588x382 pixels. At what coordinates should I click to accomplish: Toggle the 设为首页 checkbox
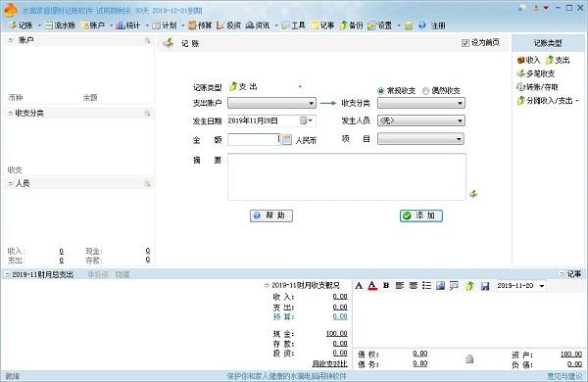[x=465, y=43]
